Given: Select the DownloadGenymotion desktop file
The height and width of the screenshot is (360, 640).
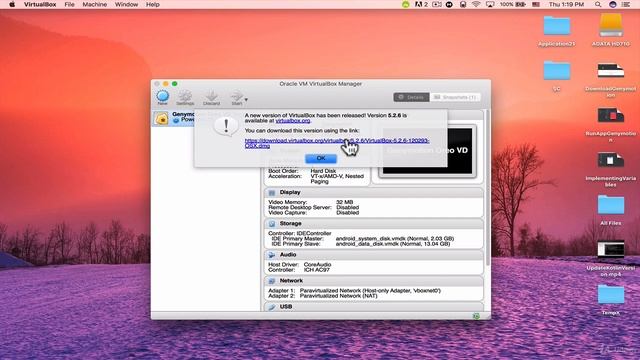Looking at the screenshot, I should (x=611, y=80).
